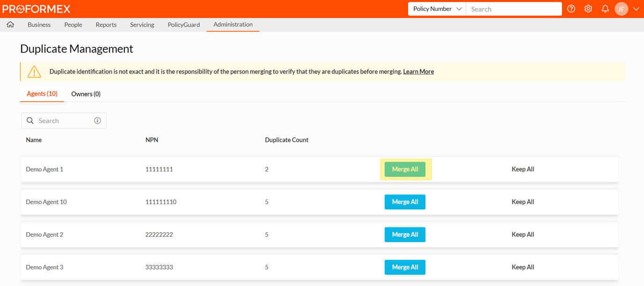Open the Administration menu
This screenshot has width=644, height=286.
(x=233, y=24)
